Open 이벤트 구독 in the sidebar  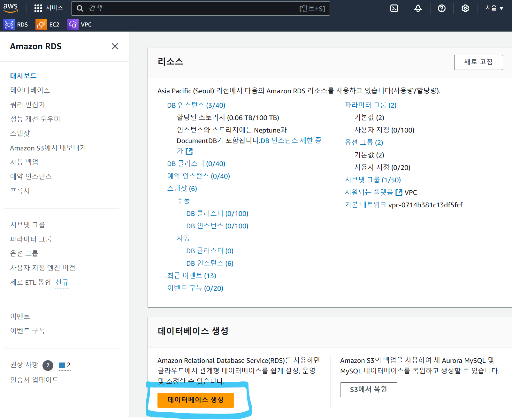point(27,331)
